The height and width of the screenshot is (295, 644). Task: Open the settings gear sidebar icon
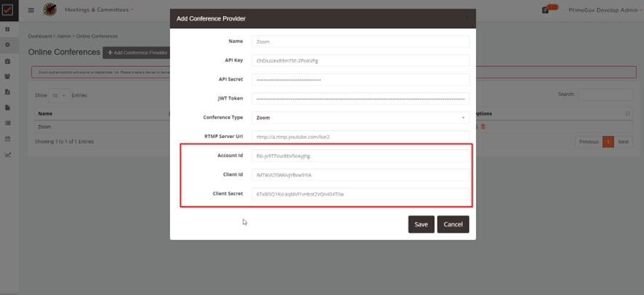(x=7, y=45)
